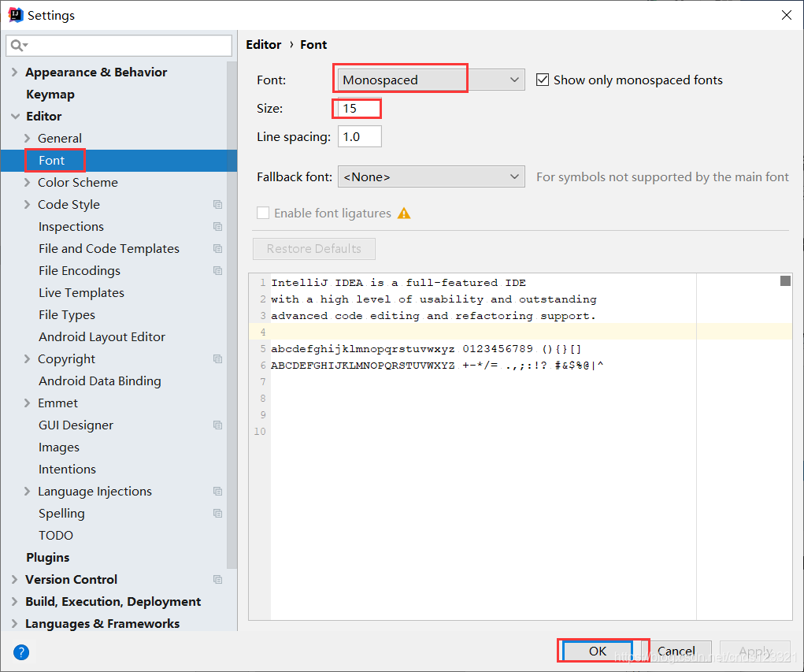804x672 pixels.
Task: Toggle Enable font ligatures checkbox
Action: pyautogui.click(x=263, y=213)
